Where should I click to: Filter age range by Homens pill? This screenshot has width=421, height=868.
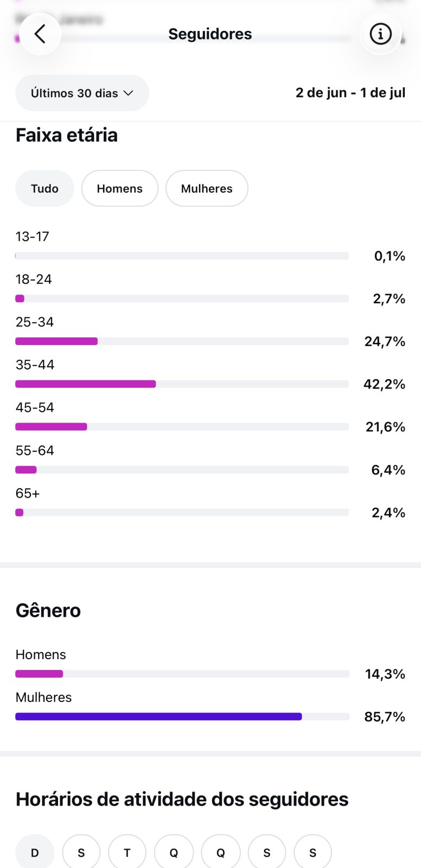click(x=119, y=188)
